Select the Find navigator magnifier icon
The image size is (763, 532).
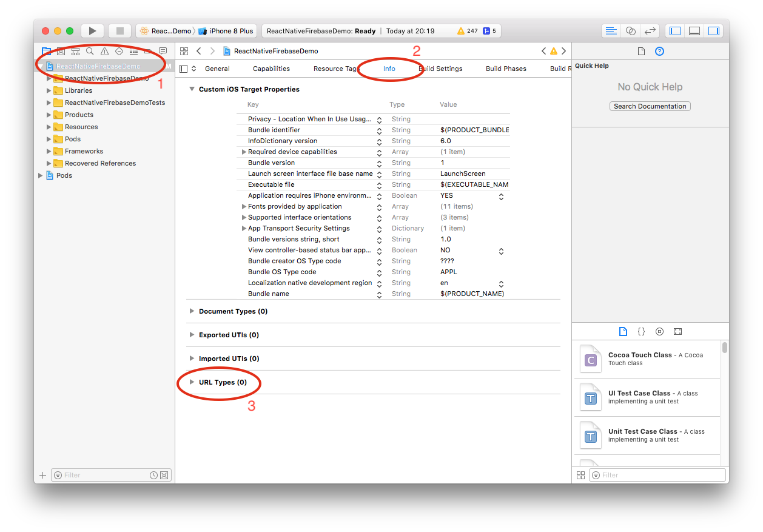90,52
